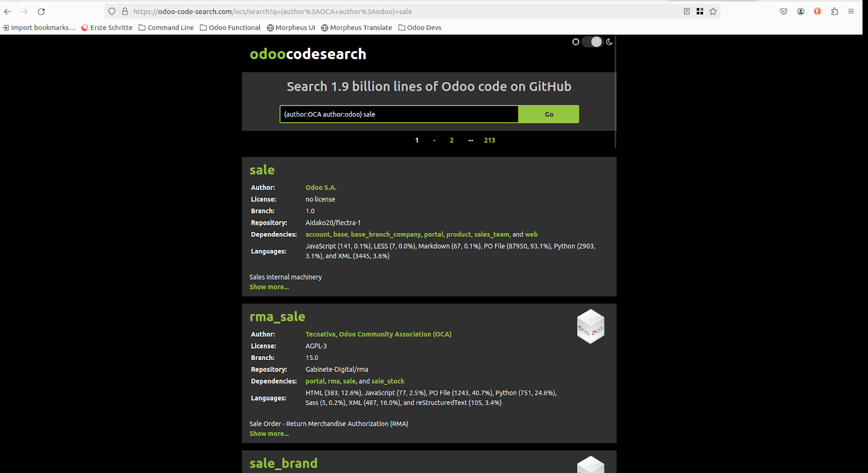The height and width of the screenshot is (473, 868).
Task: Click the rma_sale module box thumbnail
Action: [x=590, y=326]
